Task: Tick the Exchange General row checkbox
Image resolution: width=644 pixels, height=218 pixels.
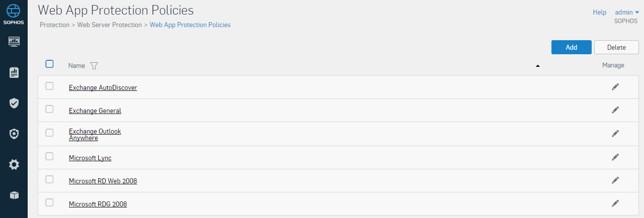Action: (49, 110)
